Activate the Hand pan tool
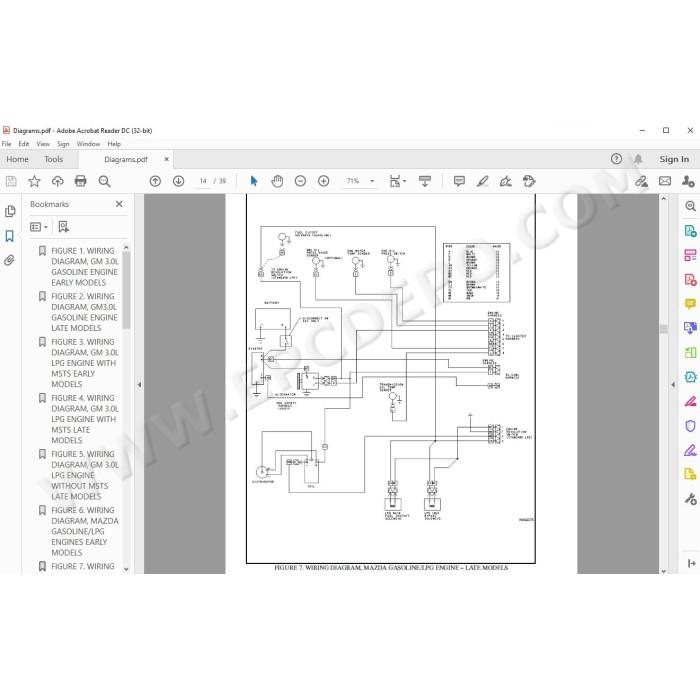 [277, 181]
